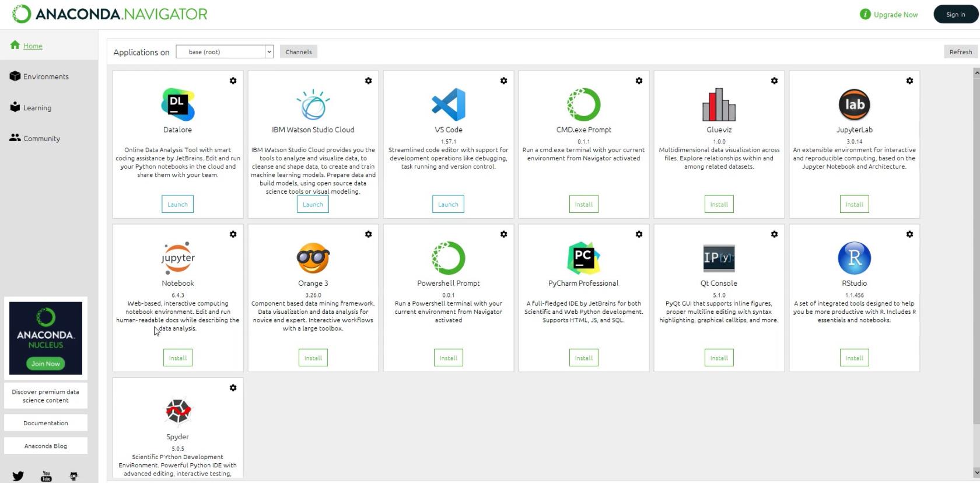Click Join Now on Anaconda Nucleus banner

pos(45,363)
